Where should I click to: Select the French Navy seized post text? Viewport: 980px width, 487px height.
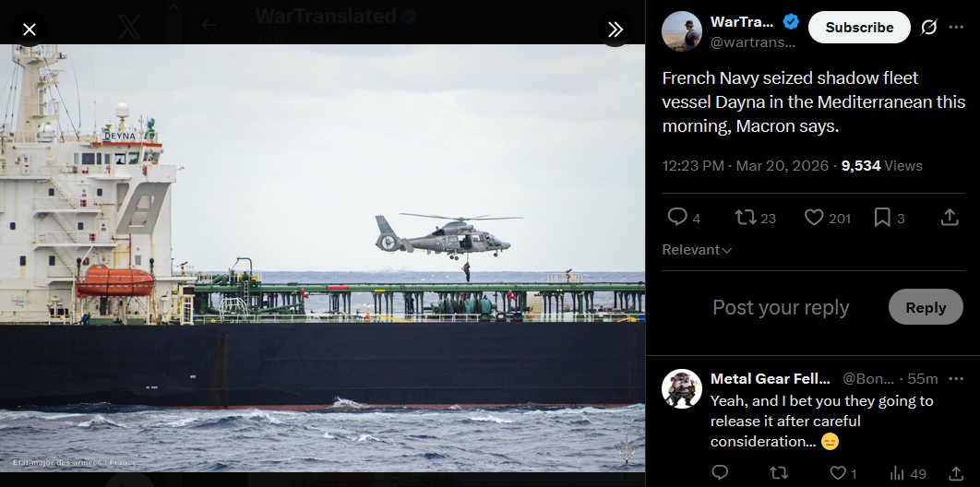tap(814, 102)
